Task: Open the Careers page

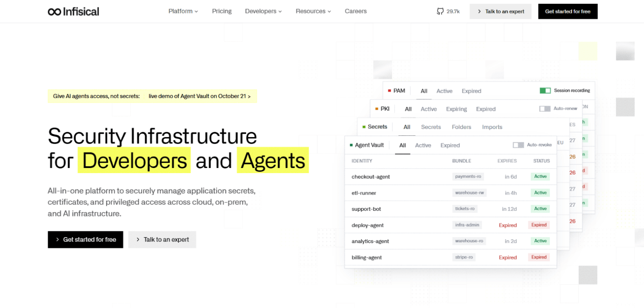Action: pos(356,11)
